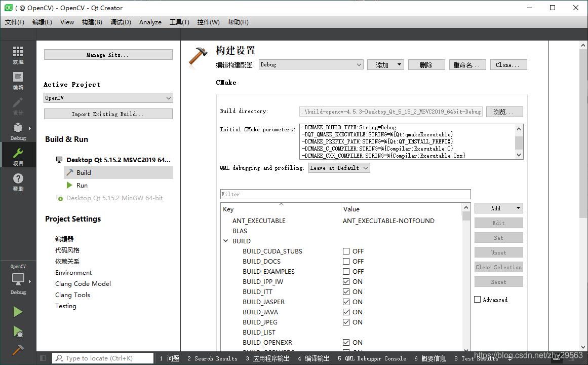Click the key table scrollbar up arrow

466,207
